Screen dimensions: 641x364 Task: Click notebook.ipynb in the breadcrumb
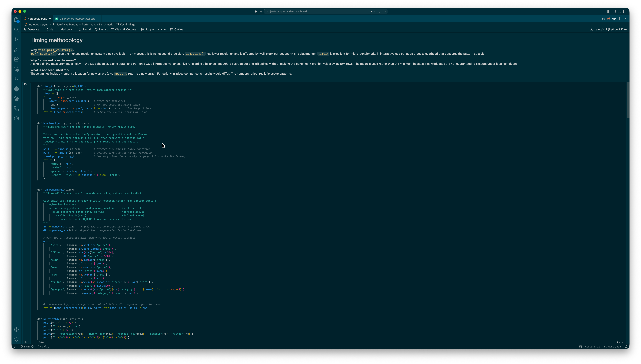click(x=39, y=25)
